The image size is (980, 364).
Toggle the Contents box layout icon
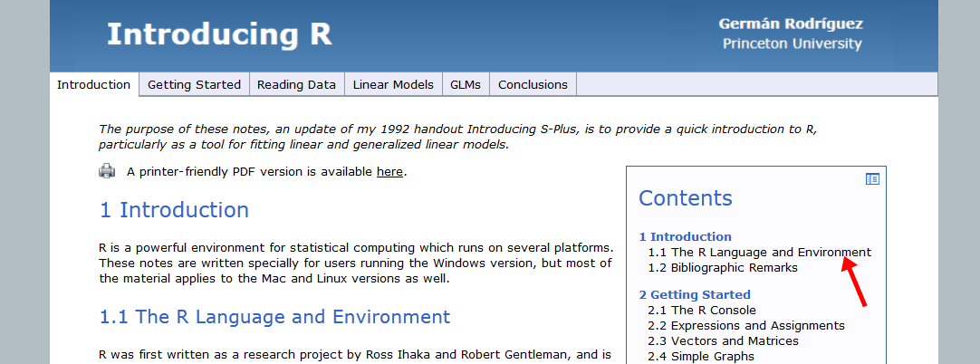click(x=872, y=179)
